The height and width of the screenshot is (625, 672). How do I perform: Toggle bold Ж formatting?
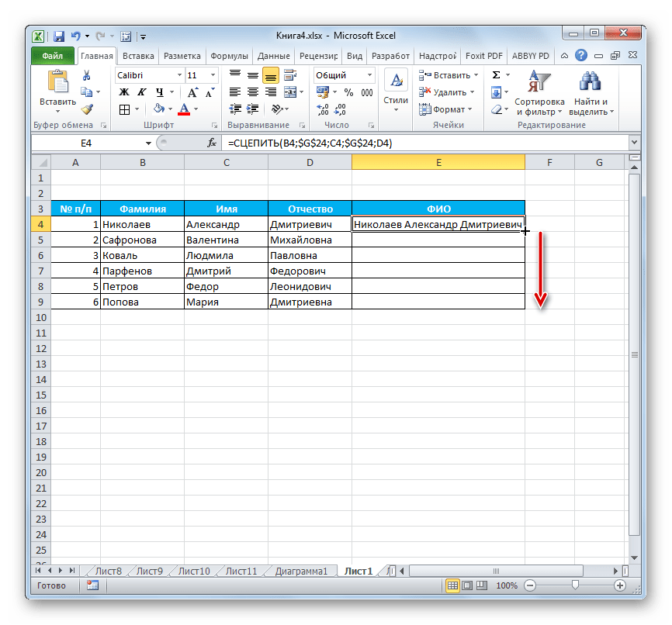[123, 92]
